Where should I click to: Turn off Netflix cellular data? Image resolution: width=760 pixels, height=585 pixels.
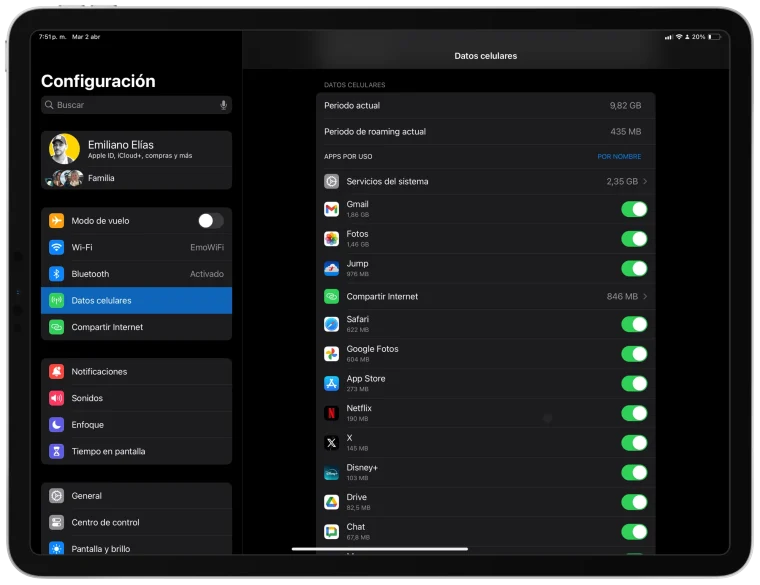click(634, 413)
